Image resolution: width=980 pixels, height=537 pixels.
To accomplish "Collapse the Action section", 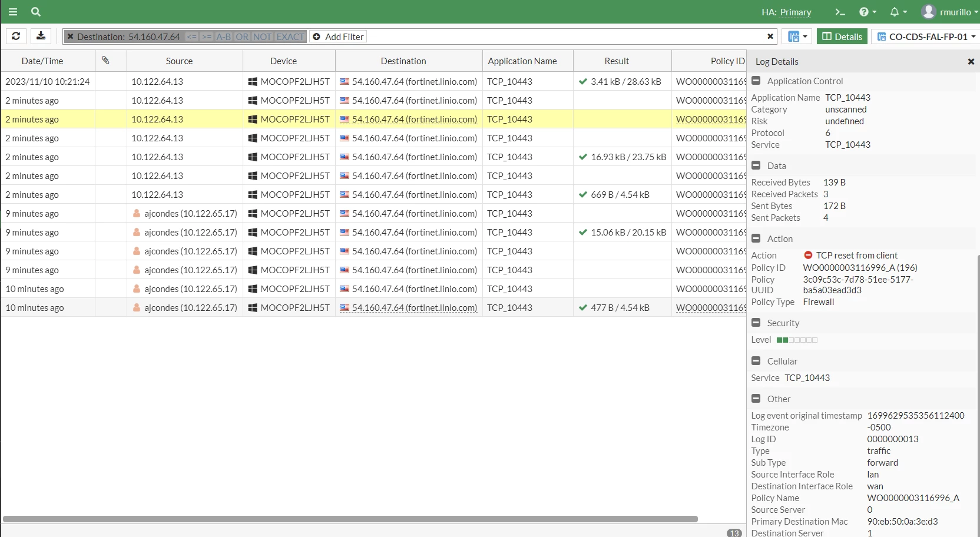I will pos(756,238).
